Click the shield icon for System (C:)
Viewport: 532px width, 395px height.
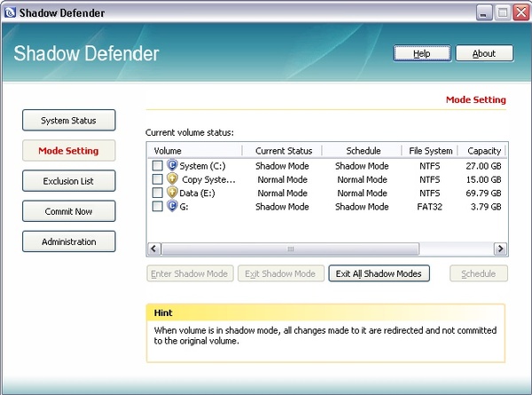[x=172, y=165]
